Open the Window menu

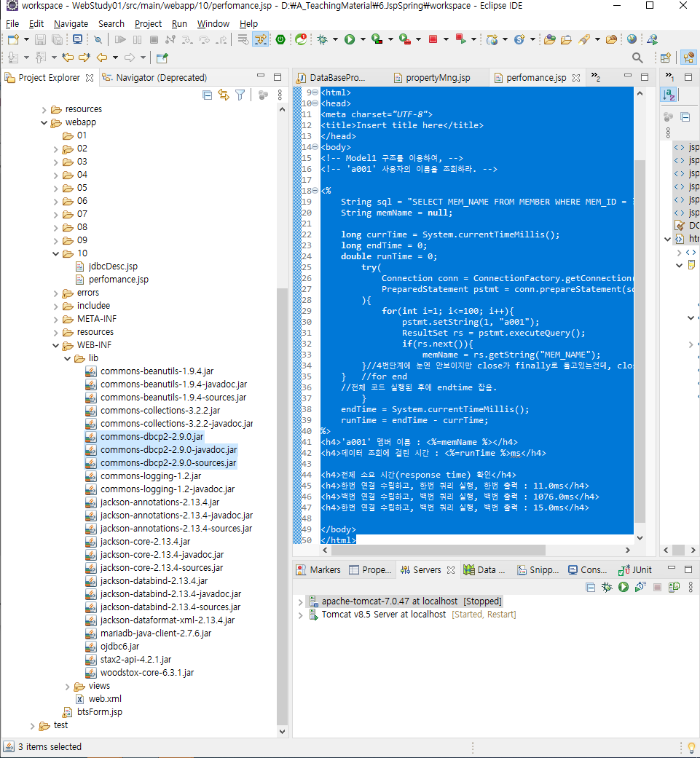[213, 24]
